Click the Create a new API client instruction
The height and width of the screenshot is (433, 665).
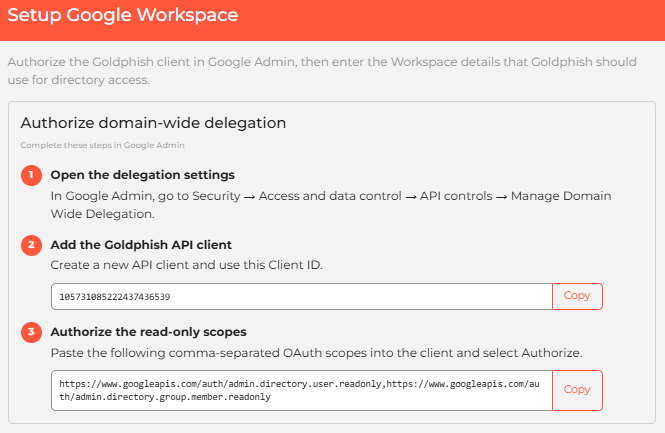(x=186, y=265)
